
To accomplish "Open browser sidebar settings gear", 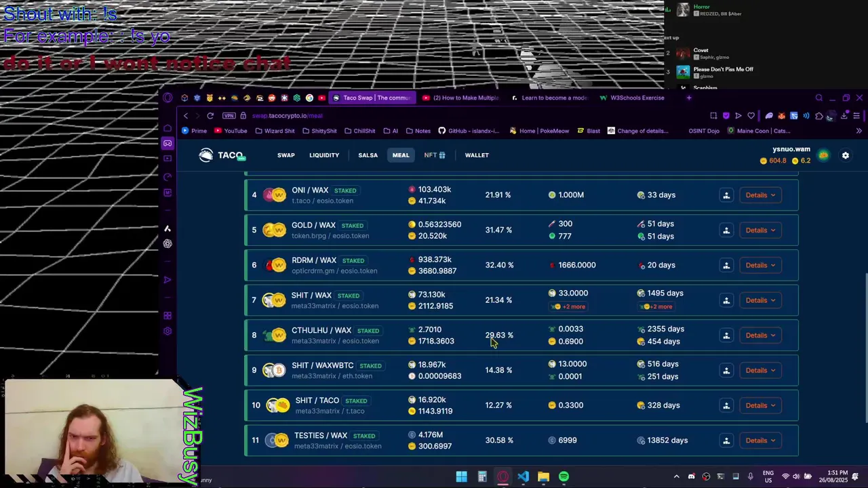I will coord(167,331).
